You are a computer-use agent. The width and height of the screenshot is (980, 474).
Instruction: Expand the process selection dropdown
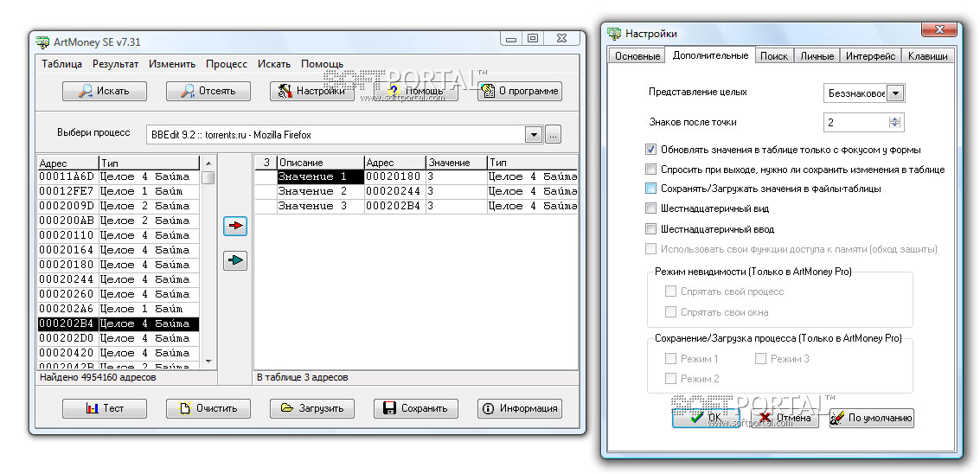click(x=533, y=134)
